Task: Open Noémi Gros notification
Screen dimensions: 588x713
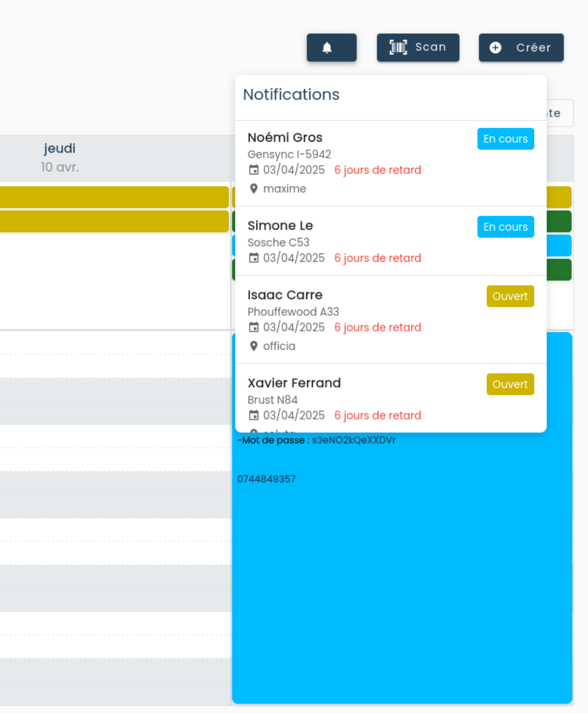Action: tap(391, 164)
